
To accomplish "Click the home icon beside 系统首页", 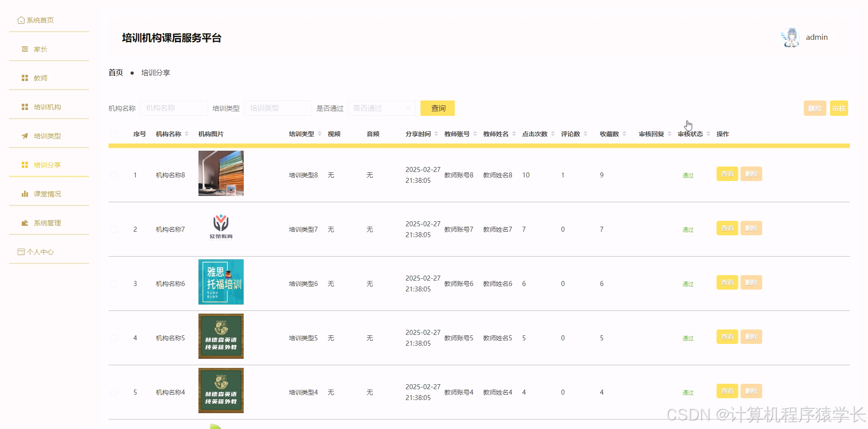I will (21, 20).
